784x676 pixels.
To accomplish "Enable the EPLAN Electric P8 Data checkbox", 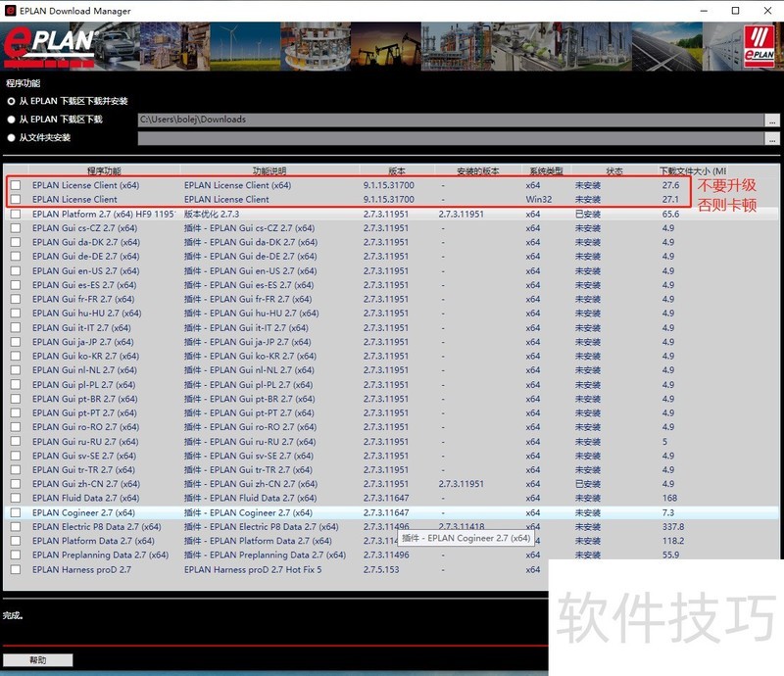I will (x=16, y=526).
